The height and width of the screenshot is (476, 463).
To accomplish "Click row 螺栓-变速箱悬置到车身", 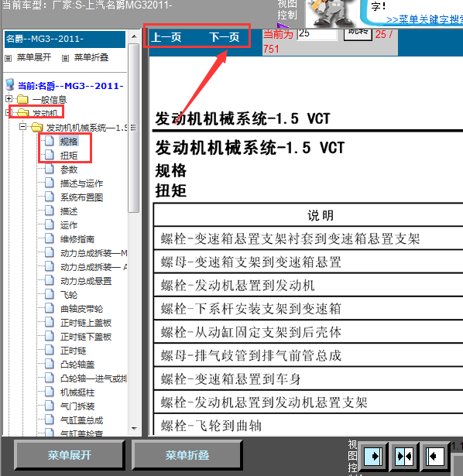I will coord(308,378).
